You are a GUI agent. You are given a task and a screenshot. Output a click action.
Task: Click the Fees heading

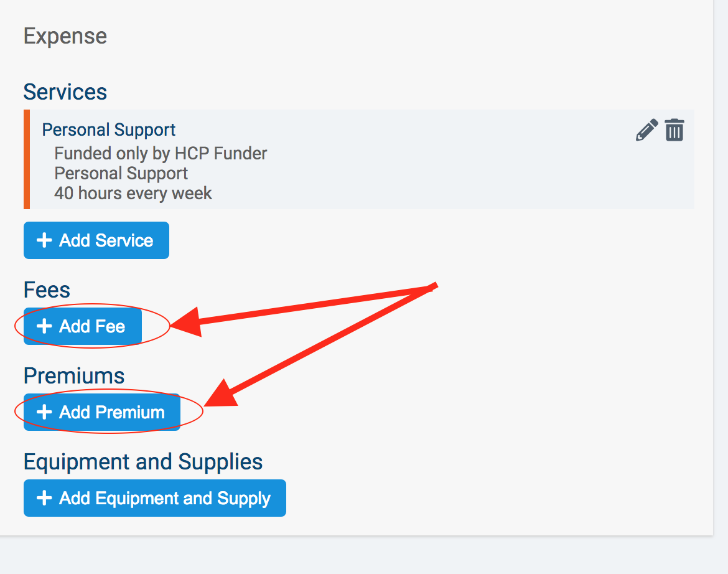tap(47, 289)
